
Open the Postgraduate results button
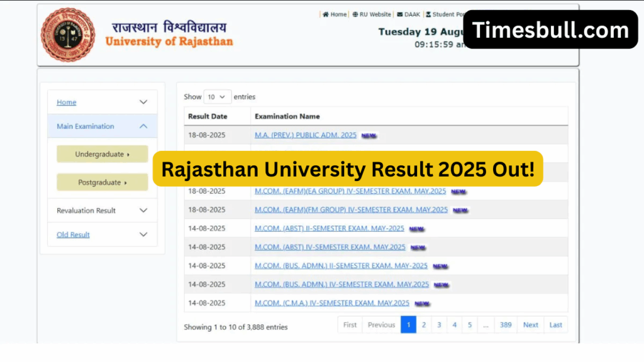coord(102,182)
